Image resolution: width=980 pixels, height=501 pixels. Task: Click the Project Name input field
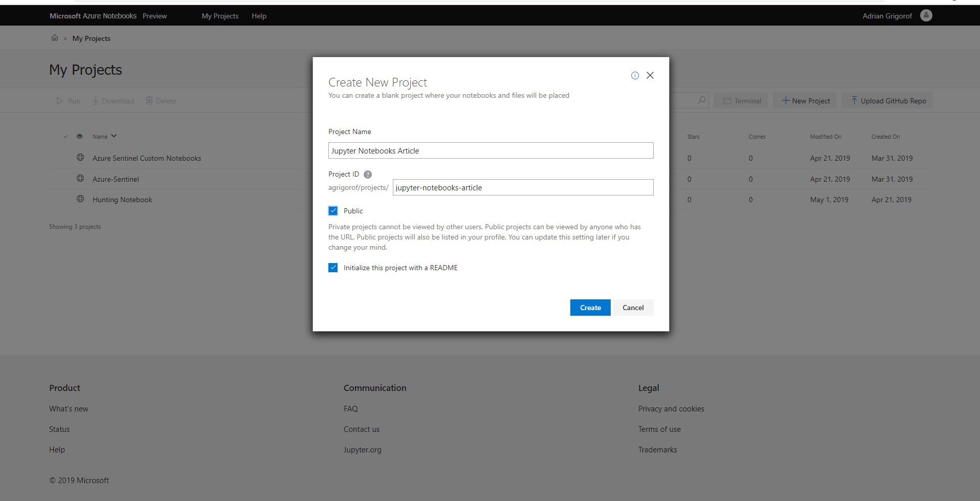[x=491, y=150]
